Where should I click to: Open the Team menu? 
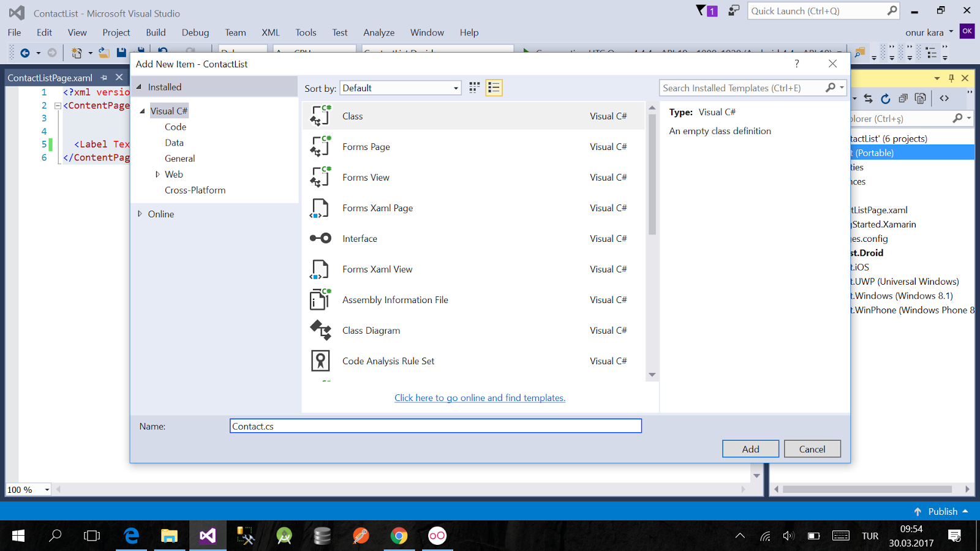click(x=235, y=32)
